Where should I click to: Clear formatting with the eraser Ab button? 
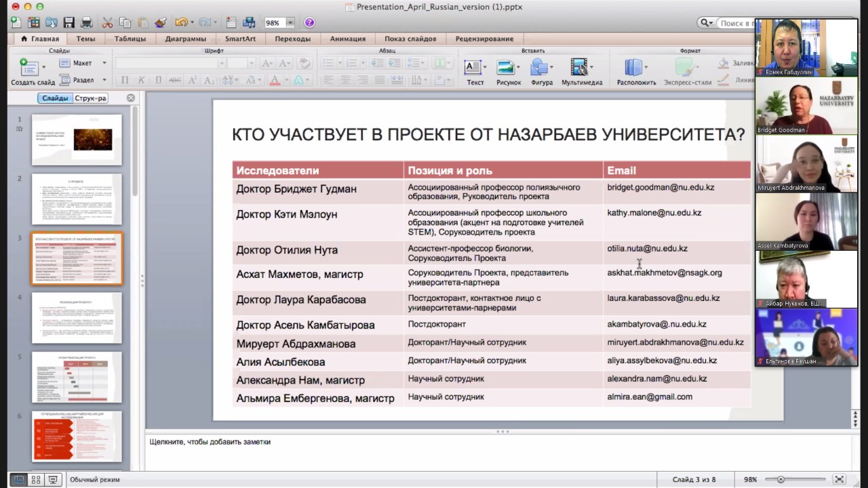(304, 63)
